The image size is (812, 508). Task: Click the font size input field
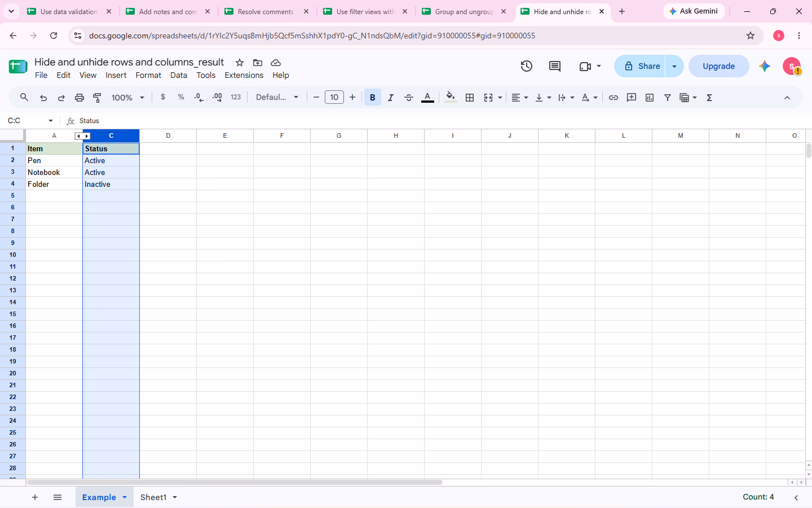[334, 97]
